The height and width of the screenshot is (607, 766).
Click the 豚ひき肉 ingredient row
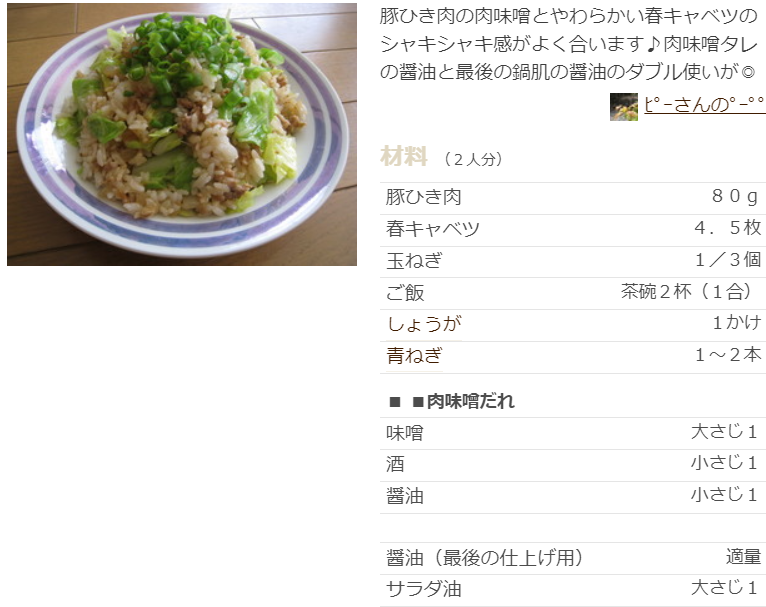click(573, 198)
